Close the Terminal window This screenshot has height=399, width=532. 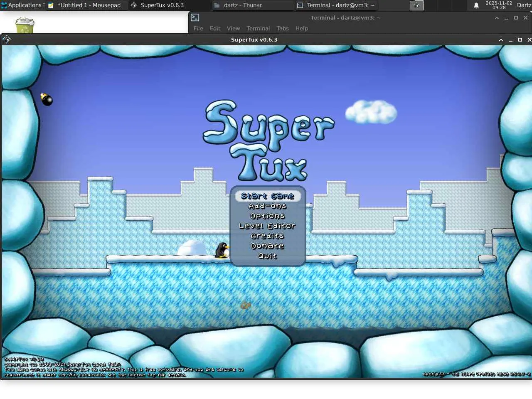pyautogui.click(x=525, y=18)
